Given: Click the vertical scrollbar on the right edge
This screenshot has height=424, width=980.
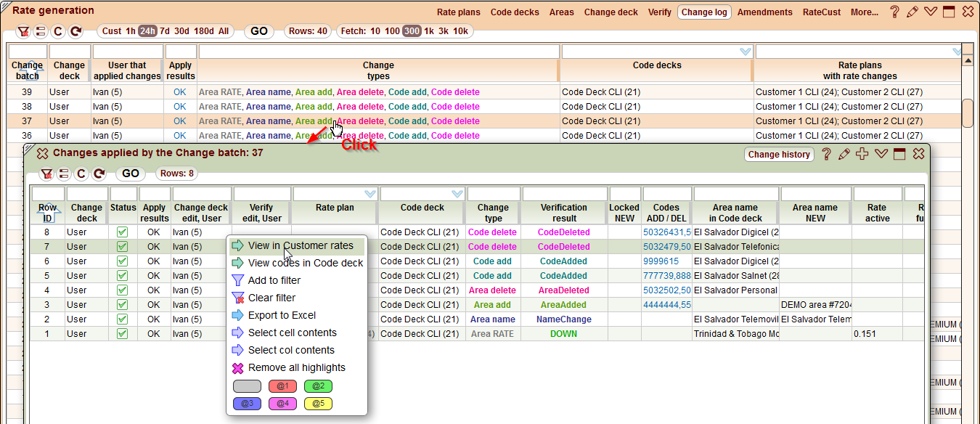Looking at the screenshot, I should tap(968, 113).
